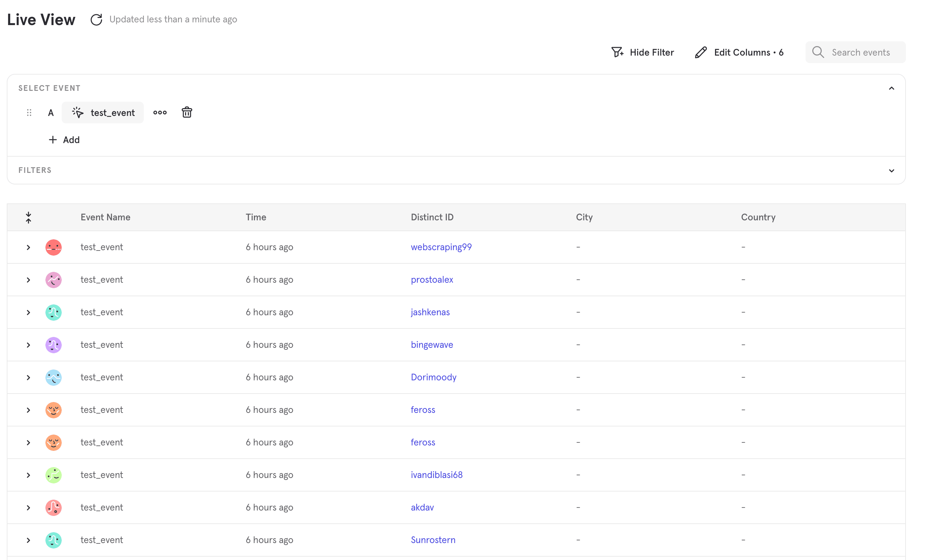Grab the drag handle for event A
Screen dimensions: 933x560
tap(29, 113)
